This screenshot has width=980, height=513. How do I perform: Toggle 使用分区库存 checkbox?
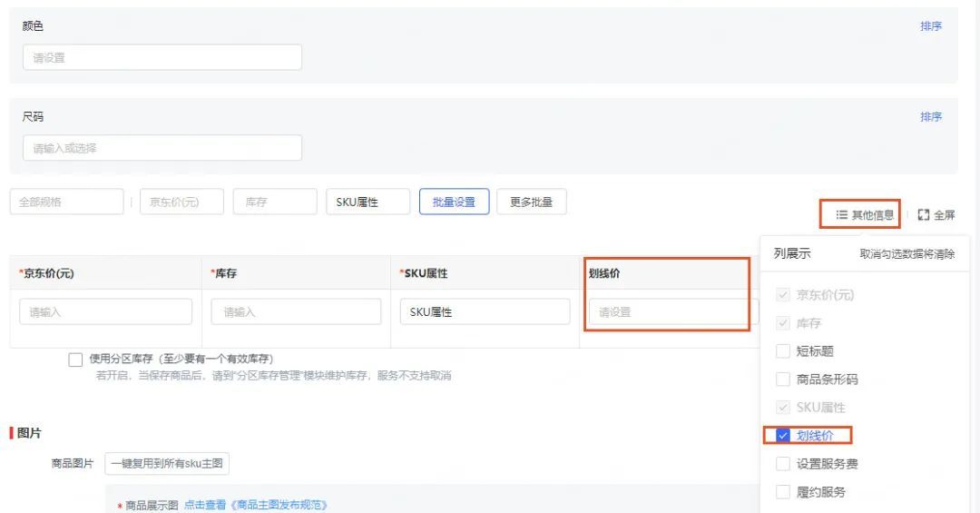pyautogui.click(x=76, y=360)
